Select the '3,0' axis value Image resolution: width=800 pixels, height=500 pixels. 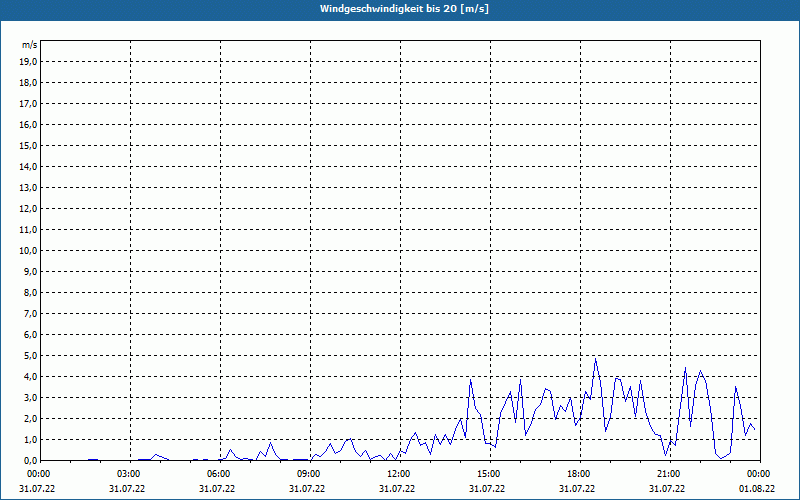pos(30,397)
